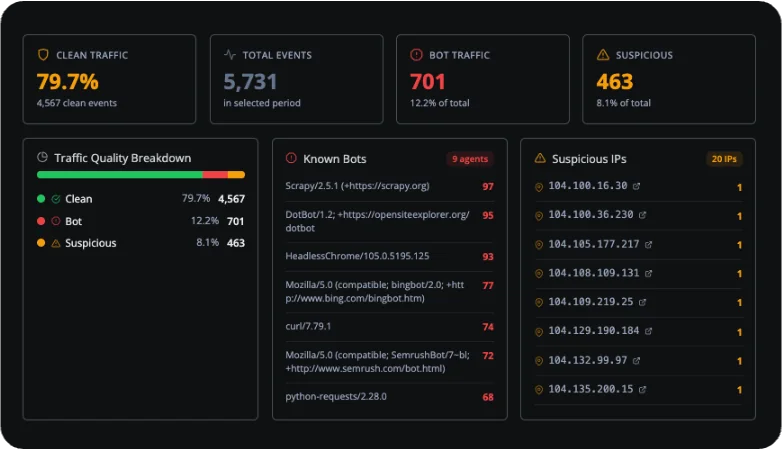Click the warning triangle beside Suspicious card title
This screenshot has height=450, width=782.
[x=603, y=54]
